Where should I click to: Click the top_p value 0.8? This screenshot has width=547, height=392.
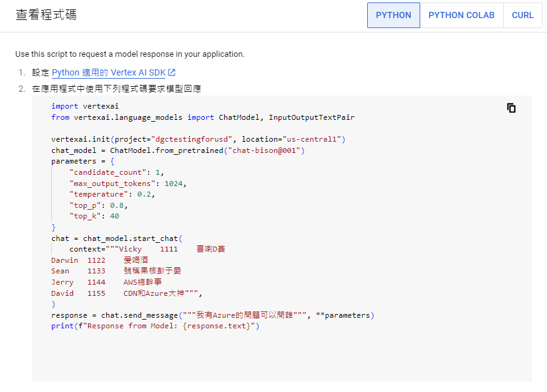[x=119, y=205]
